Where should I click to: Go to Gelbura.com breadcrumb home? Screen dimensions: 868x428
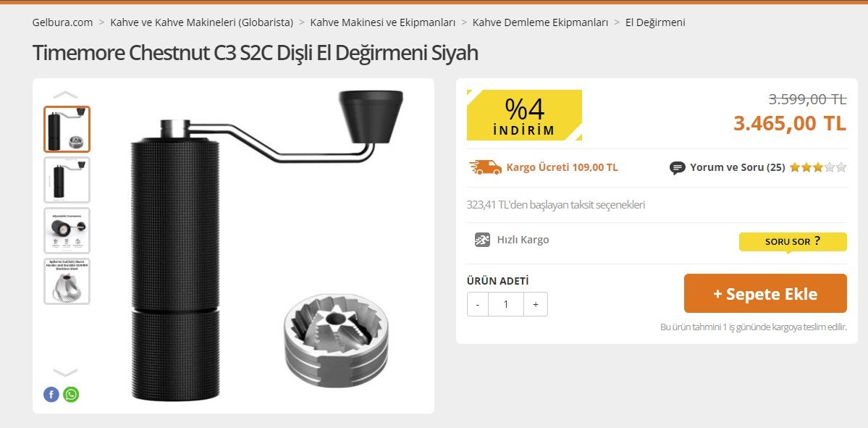(x=62, y=22)
